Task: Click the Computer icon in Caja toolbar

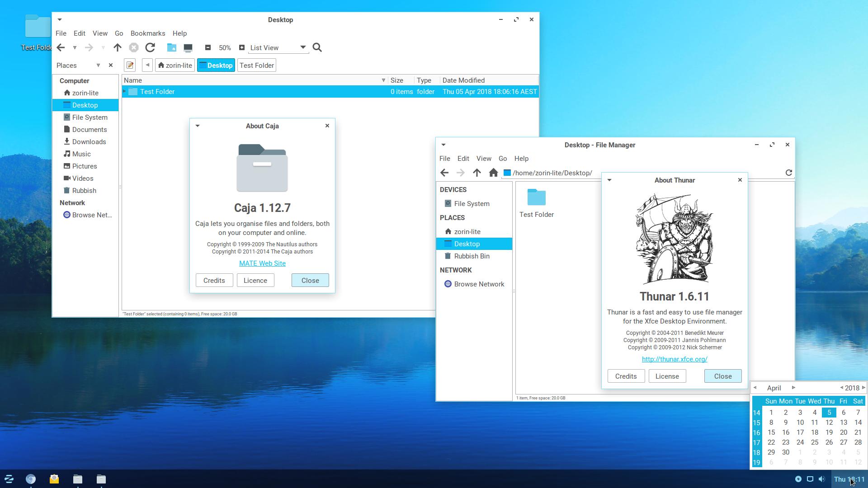Action: (x=188, y=47)
